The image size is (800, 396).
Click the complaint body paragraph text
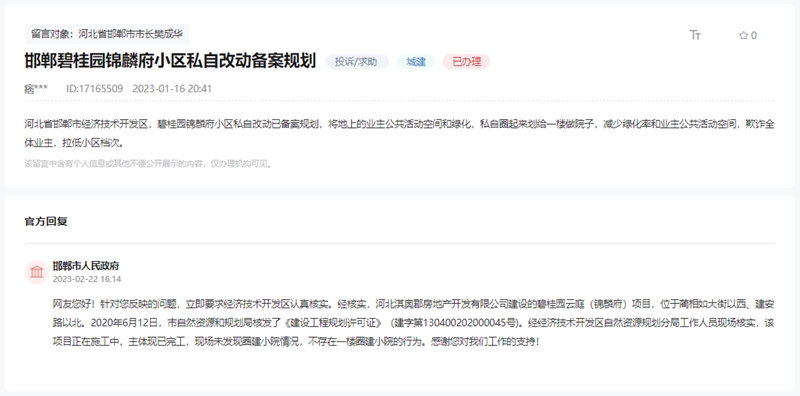399,133
